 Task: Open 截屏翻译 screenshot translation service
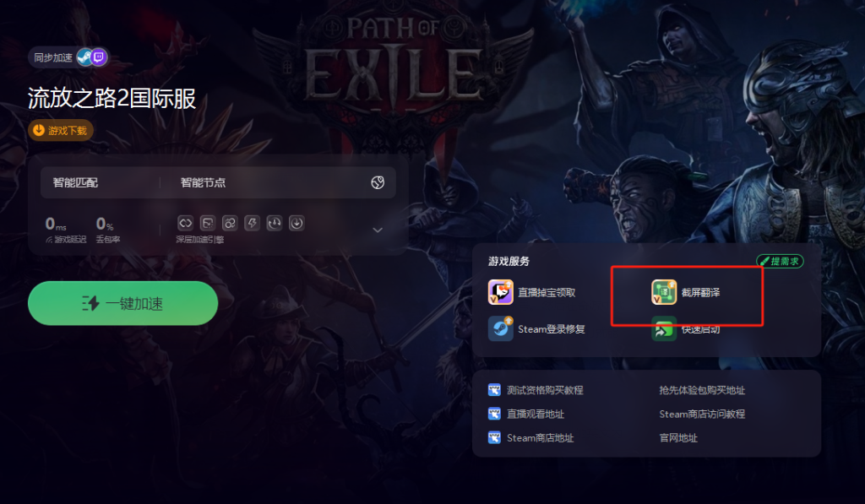coord(686,292)
